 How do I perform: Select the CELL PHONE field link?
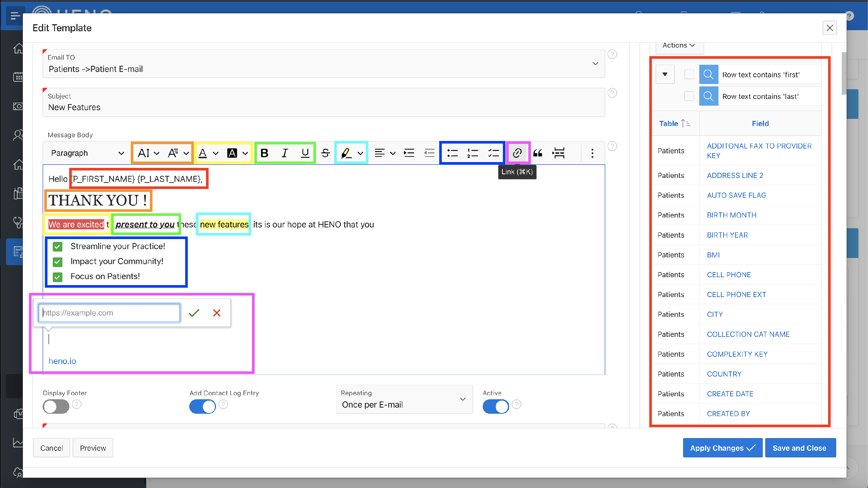729,275
